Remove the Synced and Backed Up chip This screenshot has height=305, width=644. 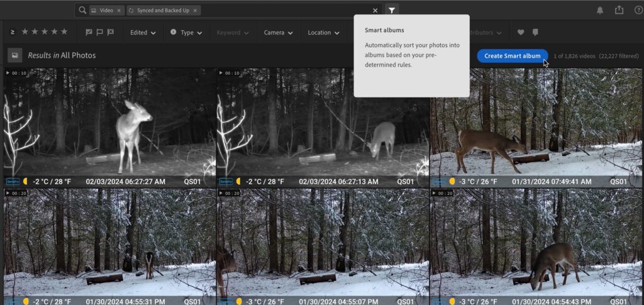coord(195,11)
